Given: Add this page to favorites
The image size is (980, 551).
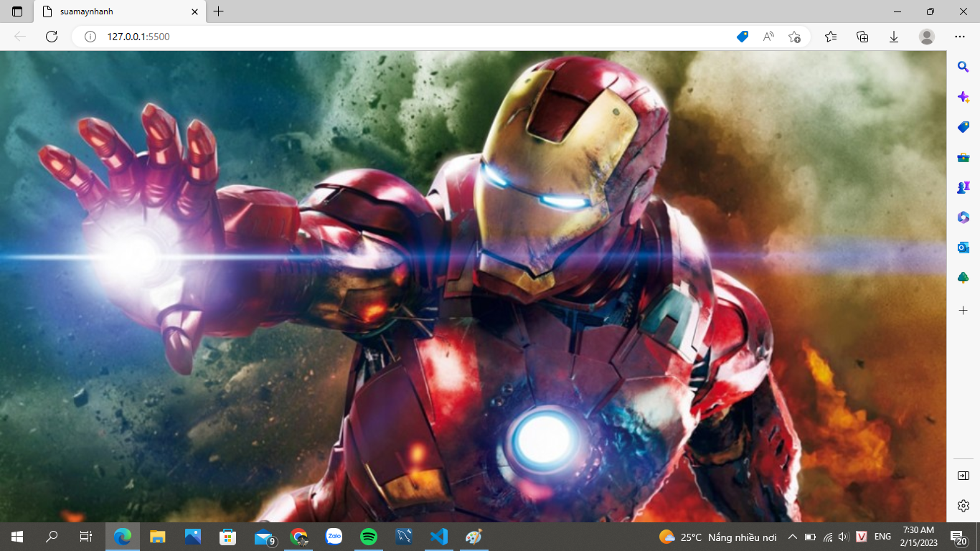Looking at the screenshot, I should click(x=794, y=37).
